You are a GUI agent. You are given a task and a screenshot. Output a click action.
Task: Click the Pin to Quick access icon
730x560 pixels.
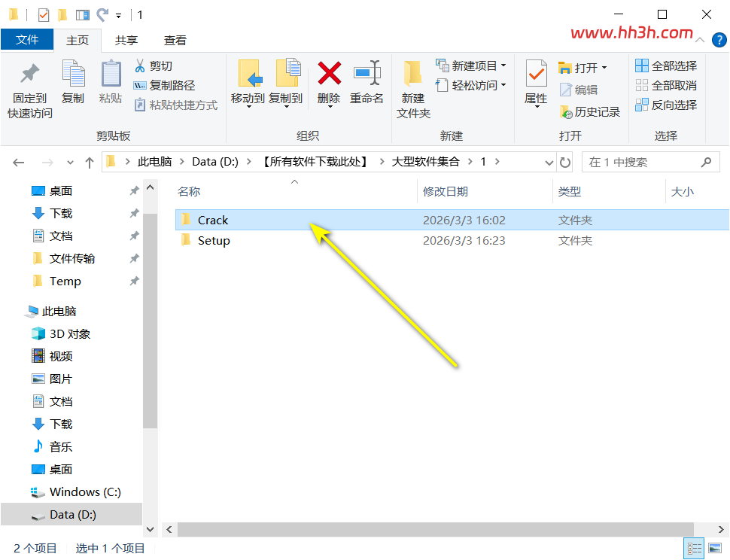(x=30, y=73)
